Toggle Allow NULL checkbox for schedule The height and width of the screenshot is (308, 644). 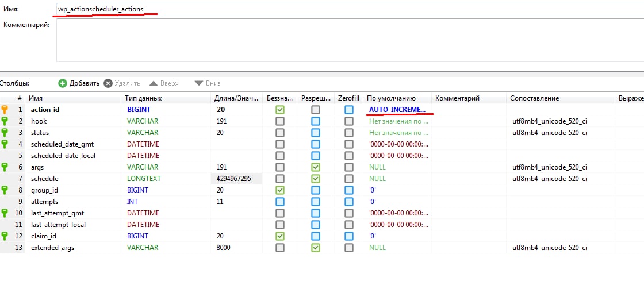316,179
